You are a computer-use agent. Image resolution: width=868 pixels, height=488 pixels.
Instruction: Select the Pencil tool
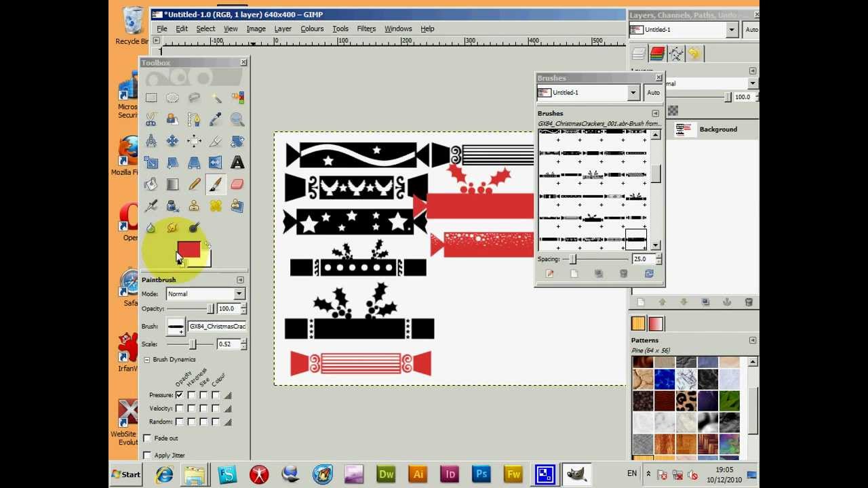pos(194,184)
